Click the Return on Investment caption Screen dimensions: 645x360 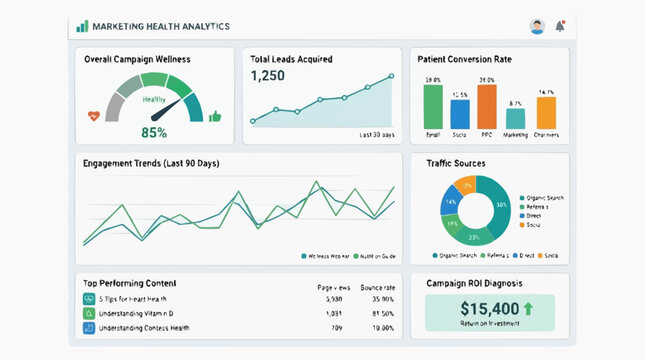tap(490, 323)
